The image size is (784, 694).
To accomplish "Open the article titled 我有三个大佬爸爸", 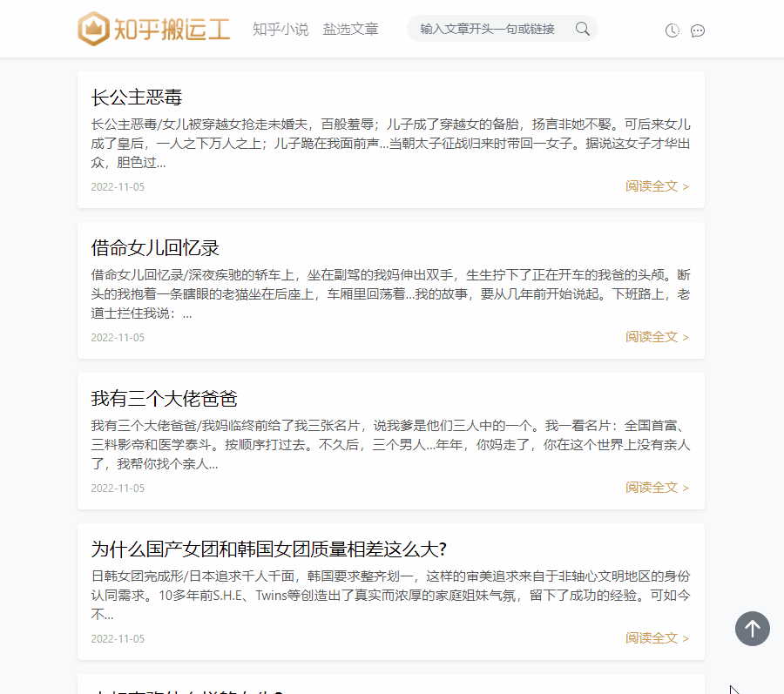I will (164, 399).
